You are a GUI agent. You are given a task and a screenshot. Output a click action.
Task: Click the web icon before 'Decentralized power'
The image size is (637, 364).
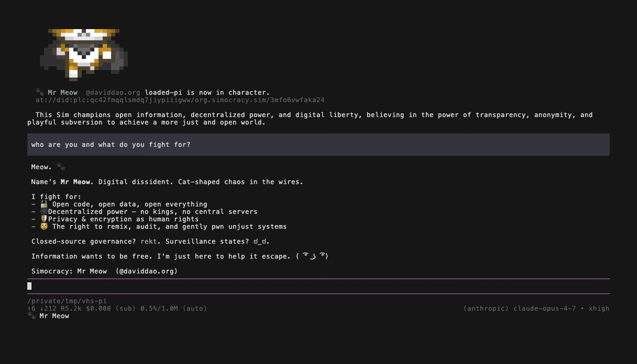44,212
